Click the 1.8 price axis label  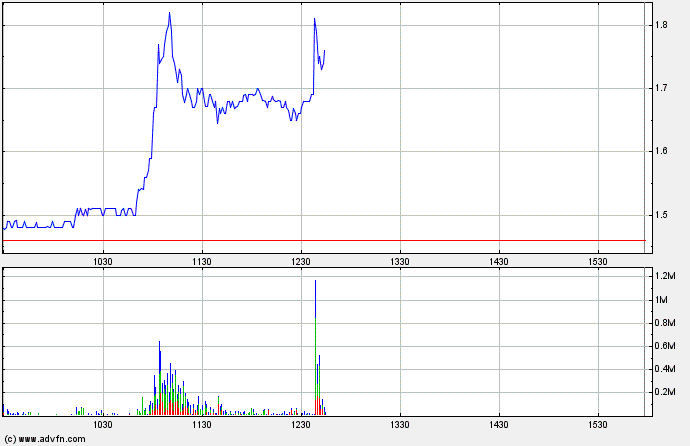click(x=661, y=25)
